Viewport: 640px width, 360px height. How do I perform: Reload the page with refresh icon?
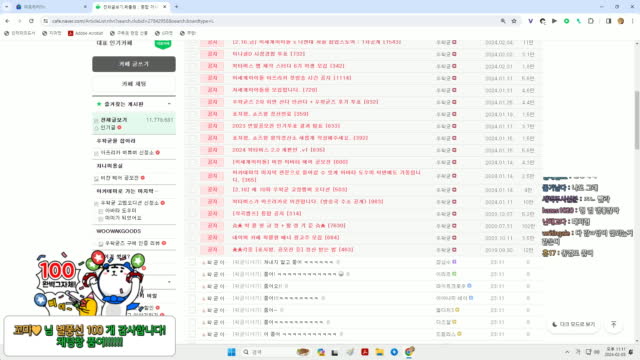(x=31, y=21)
